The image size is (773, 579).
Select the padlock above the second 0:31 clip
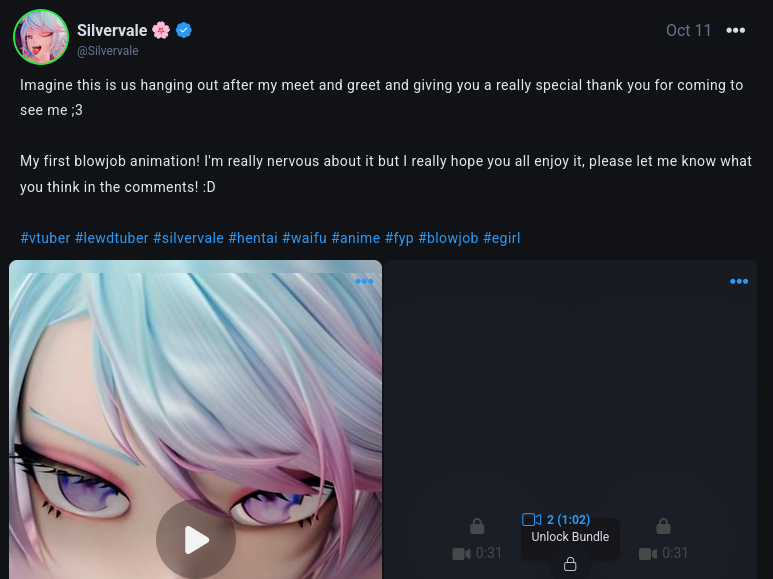tap(663, 526)
